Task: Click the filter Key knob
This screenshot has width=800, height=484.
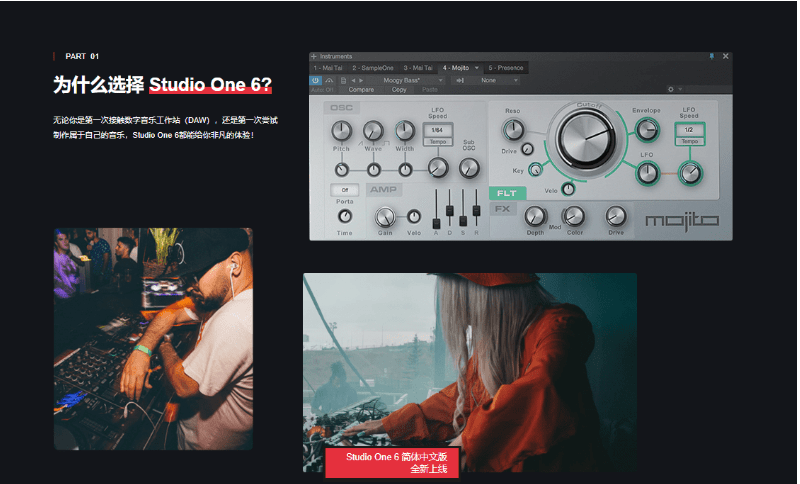Action: (x=535, y=169)
